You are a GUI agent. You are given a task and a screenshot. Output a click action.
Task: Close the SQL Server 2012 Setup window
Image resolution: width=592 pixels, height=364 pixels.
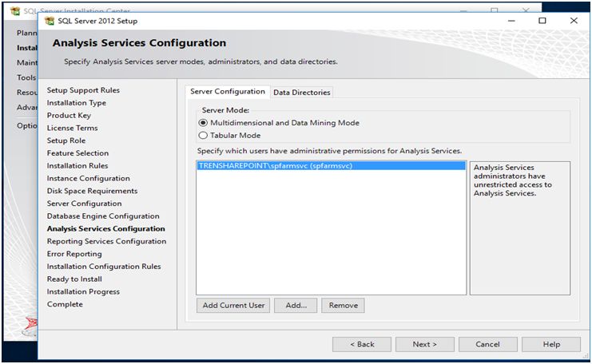pyautogui.click(x=573, y=21)
